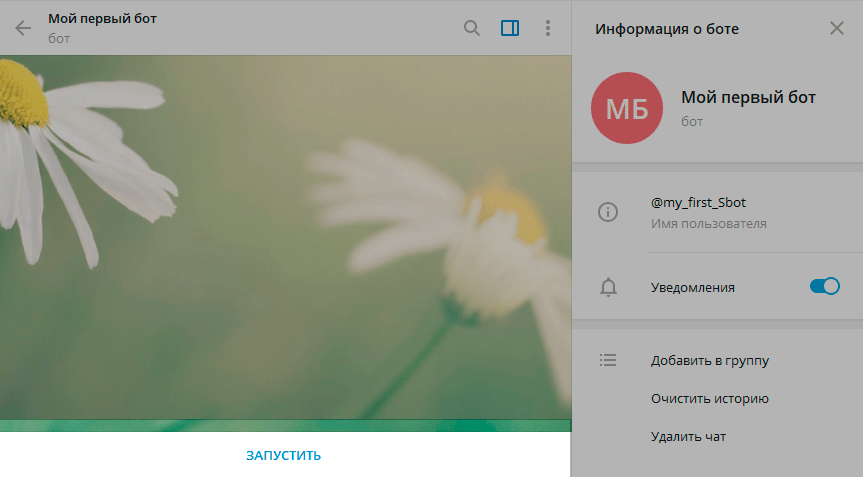Click the Информация о боте heading
The height and width of the screenshot is (477, 863).
(667, 29)
